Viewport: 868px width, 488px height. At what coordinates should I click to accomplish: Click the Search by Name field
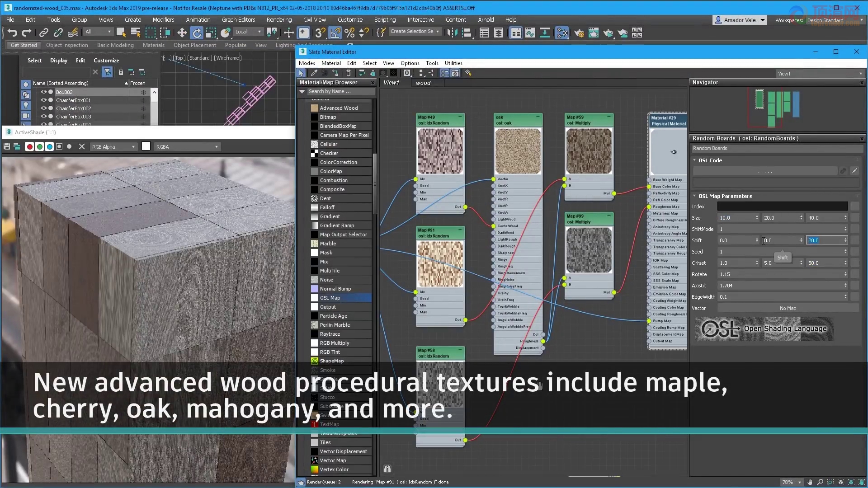click(x=341, y=91)
